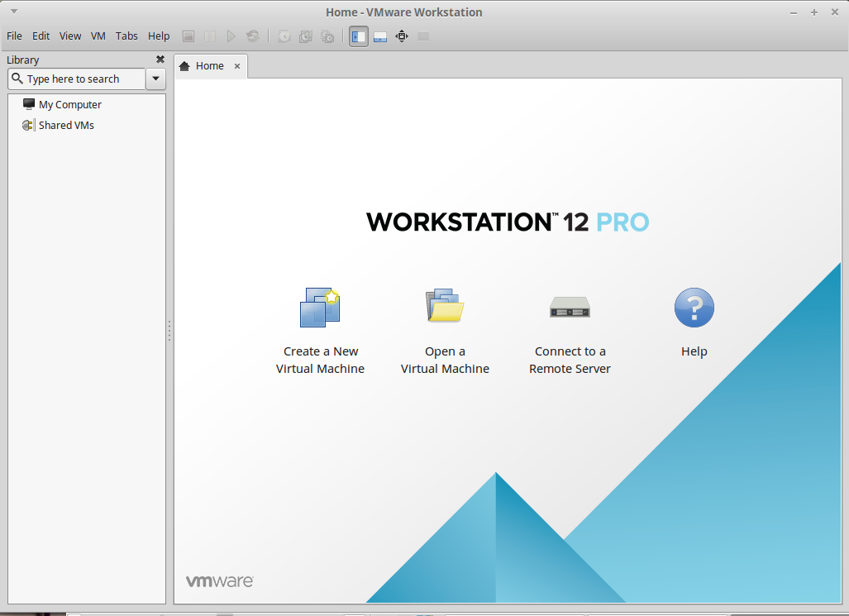
Task: Click the 'Connect to a Remote Server' label
Action: click(570, 360)
